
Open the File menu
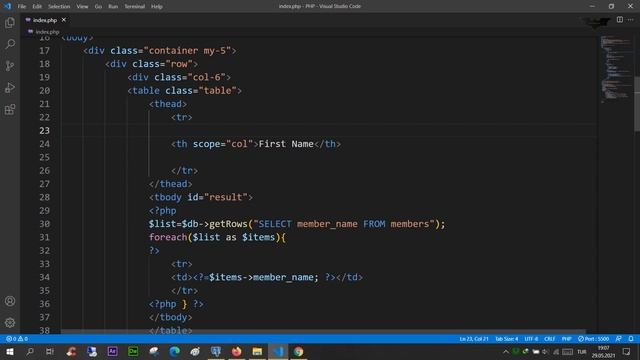click(22, 6)
